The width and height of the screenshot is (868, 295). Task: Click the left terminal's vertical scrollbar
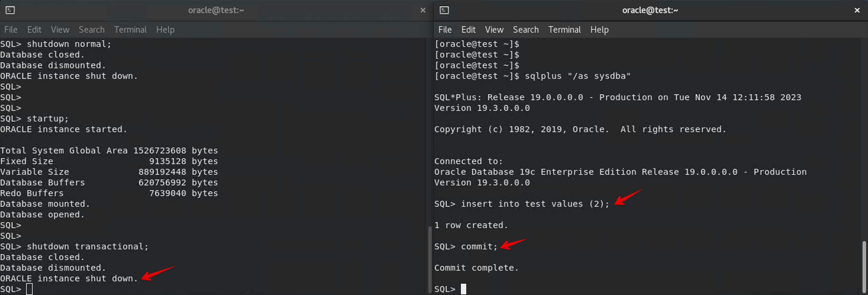(x=430, y=259)
